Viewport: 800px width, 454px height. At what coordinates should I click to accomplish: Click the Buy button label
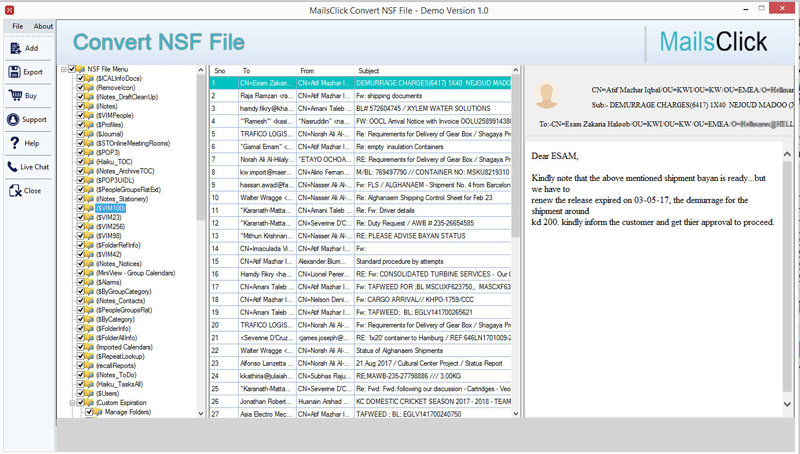pos(31,95)
